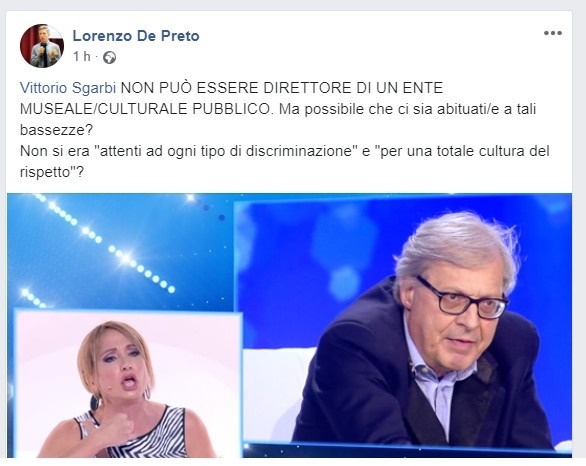Open the three-dot post options menu
The width and height of the screenshot is (586, 466).
click(x=553, y=33)
